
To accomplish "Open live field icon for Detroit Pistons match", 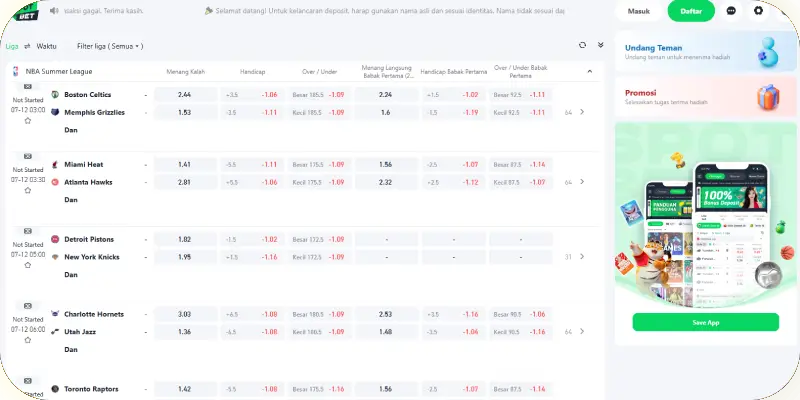I will pos(28,231).
